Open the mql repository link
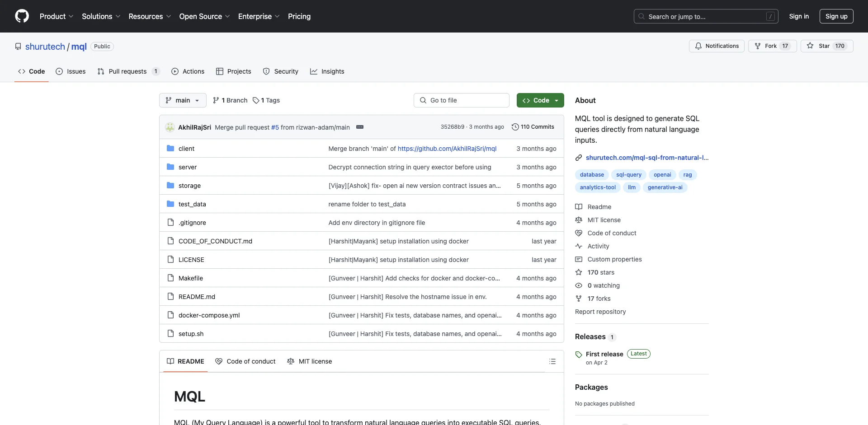Viewport: 868px width, 425px height. (x=79, y=47)
